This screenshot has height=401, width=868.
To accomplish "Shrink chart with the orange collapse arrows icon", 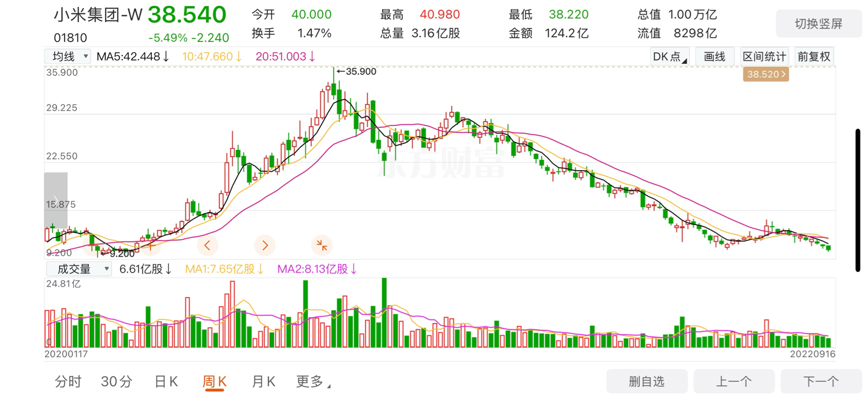I will 322,245.
